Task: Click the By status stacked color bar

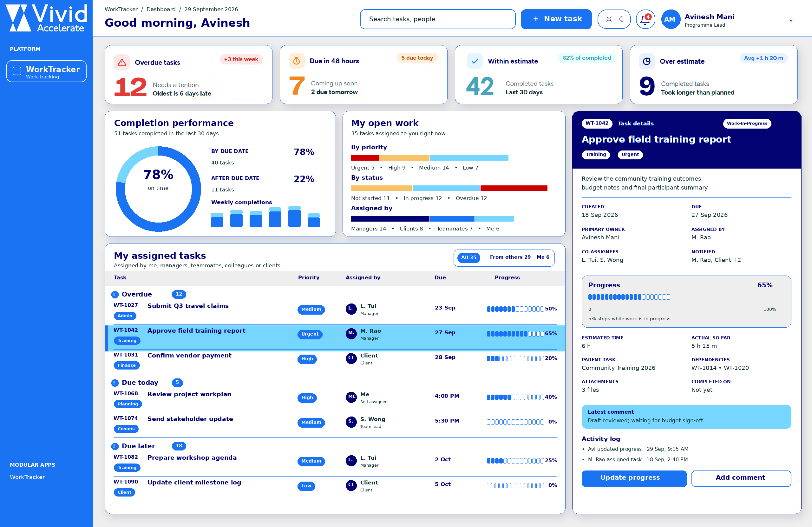Action: coord(449,188)
